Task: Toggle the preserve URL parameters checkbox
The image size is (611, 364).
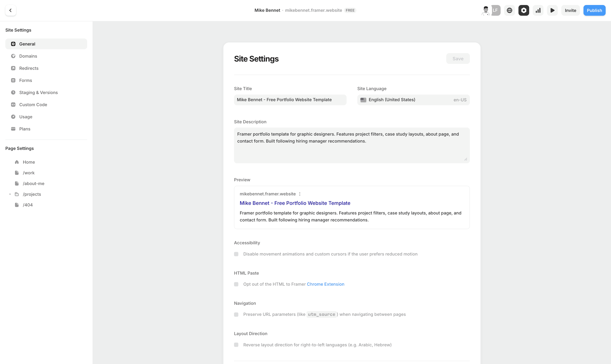Action: [x=236, y=314]
